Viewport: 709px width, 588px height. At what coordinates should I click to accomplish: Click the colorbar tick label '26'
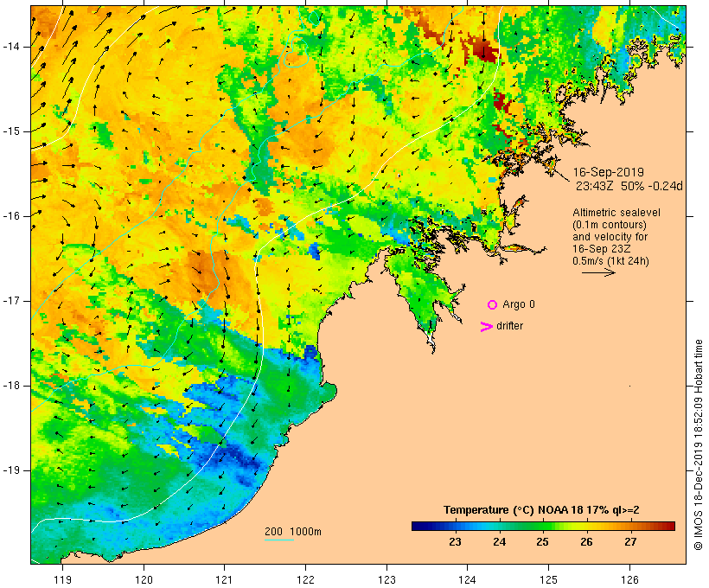click(586, 542)
